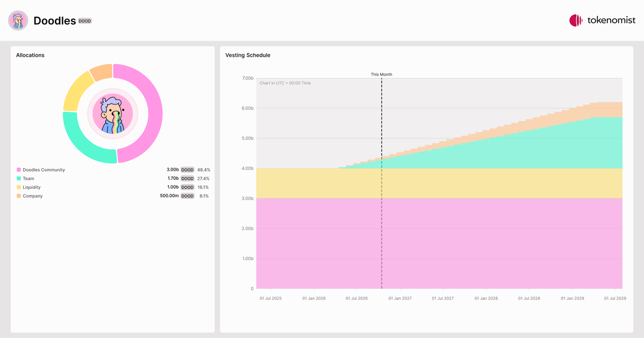Click the 5.00b y-axis label
Viewport: 644px width, 338px height.
247,138
